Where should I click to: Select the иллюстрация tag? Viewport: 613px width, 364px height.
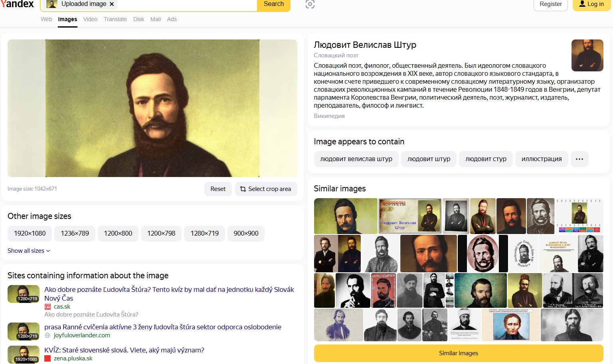coord(542,159)
